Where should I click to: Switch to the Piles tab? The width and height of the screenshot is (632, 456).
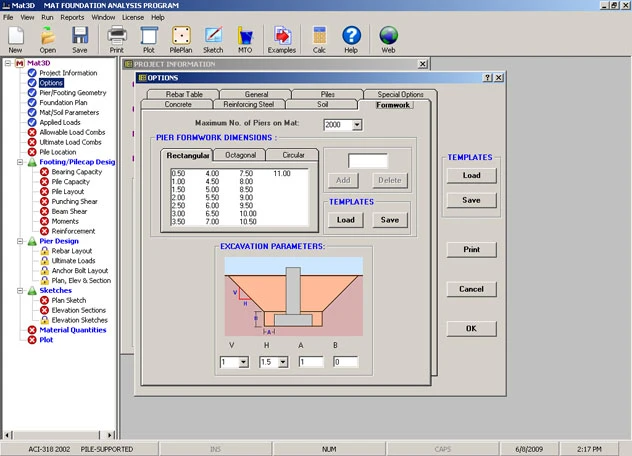pos(328,94)
